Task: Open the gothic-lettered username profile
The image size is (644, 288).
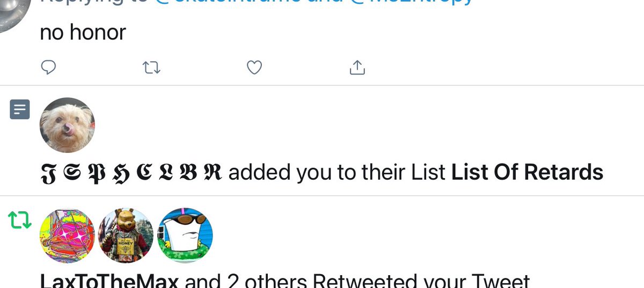Action: [x=135, y=173]
